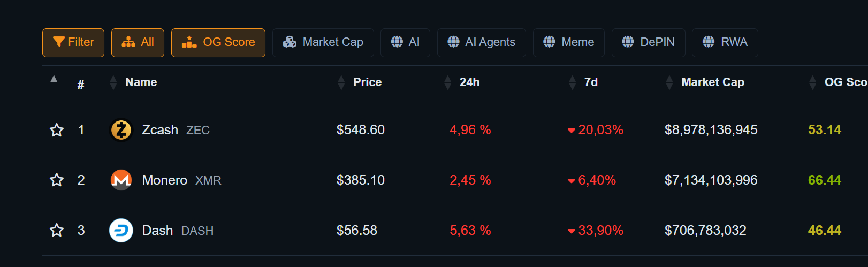This screenshot has height=267, width=868.
Task: Favorite Zcash with the star toggle
Action: click(x=57, y=130)
